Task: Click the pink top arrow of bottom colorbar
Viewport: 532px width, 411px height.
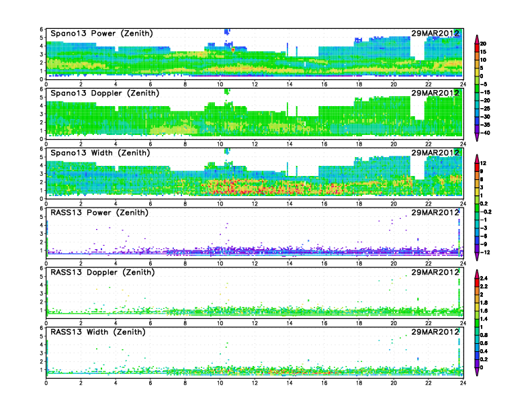Action: [477, 274]
